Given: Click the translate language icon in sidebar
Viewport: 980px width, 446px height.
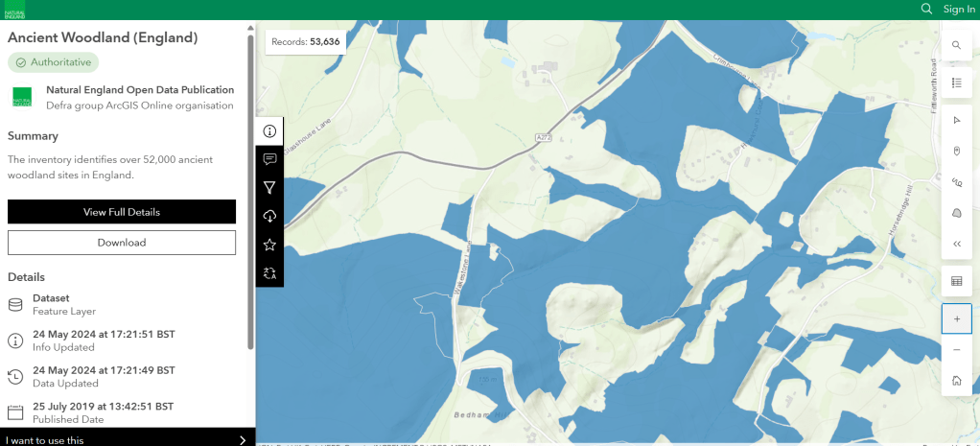Looking at the screenshot, I should click(269, 273).
